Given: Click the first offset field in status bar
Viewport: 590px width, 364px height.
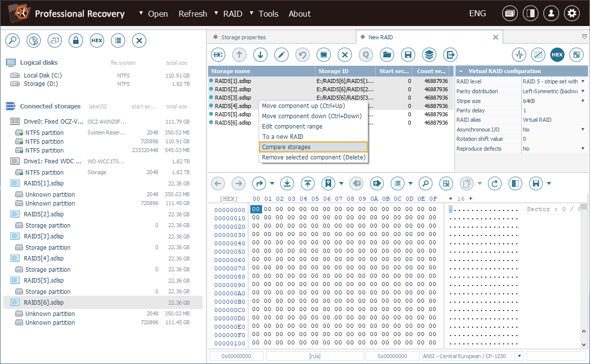Looking at the screenshot, I should click(236, 356).
